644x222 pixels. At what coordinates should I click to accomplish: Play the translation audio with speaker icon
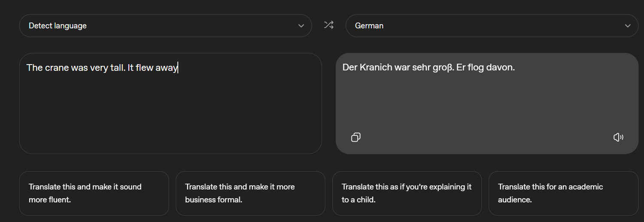pos(618,137)
